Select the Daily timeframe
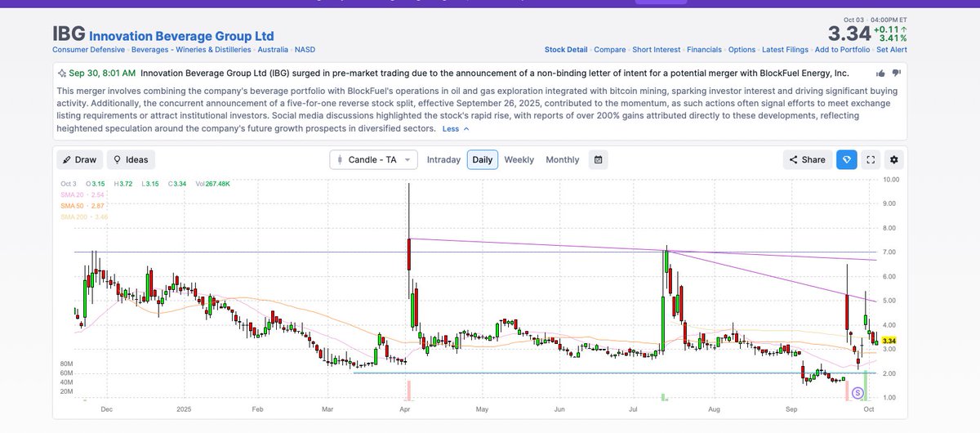980x433 pixels. (483, 159)
